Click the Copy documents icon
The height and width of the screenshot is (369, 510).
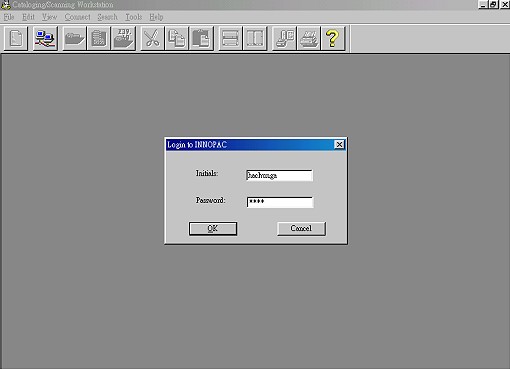click(177, 38)
